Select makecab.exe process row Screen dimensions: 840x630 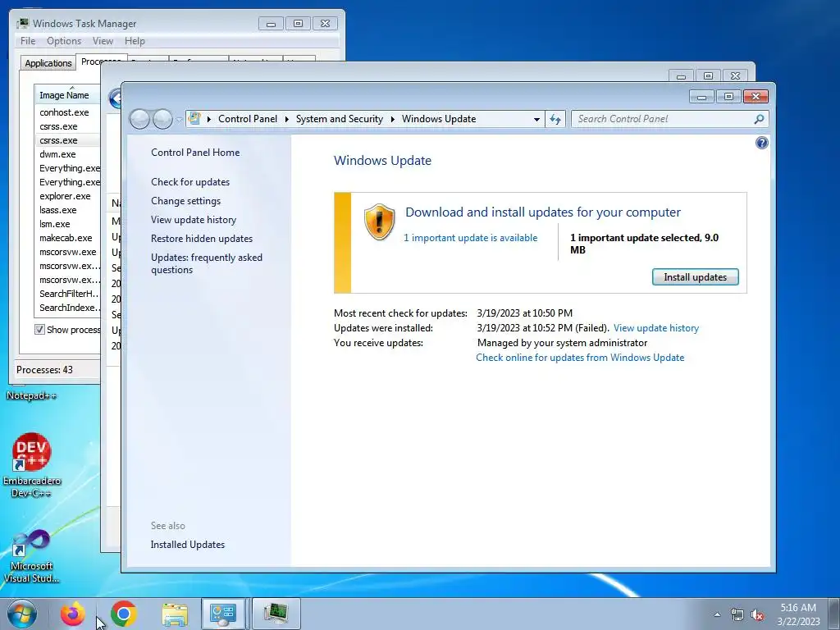67,238
